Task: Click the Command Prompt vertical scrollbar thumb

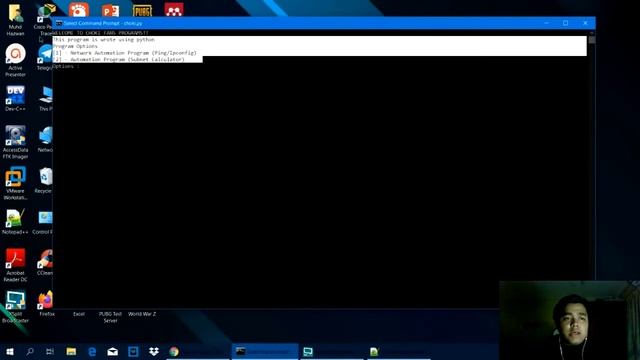Action: (x=592, y=40)
